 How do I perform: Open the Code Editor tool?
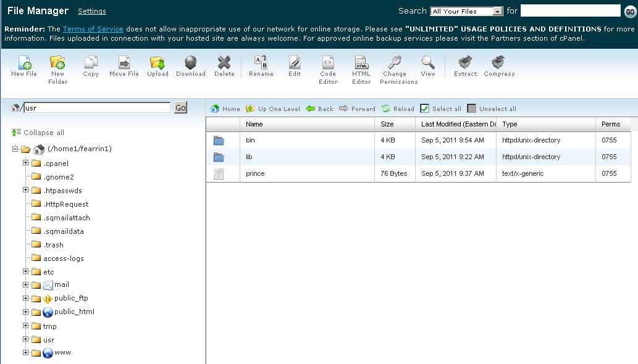pyautogui.click(x=328, y=63)
